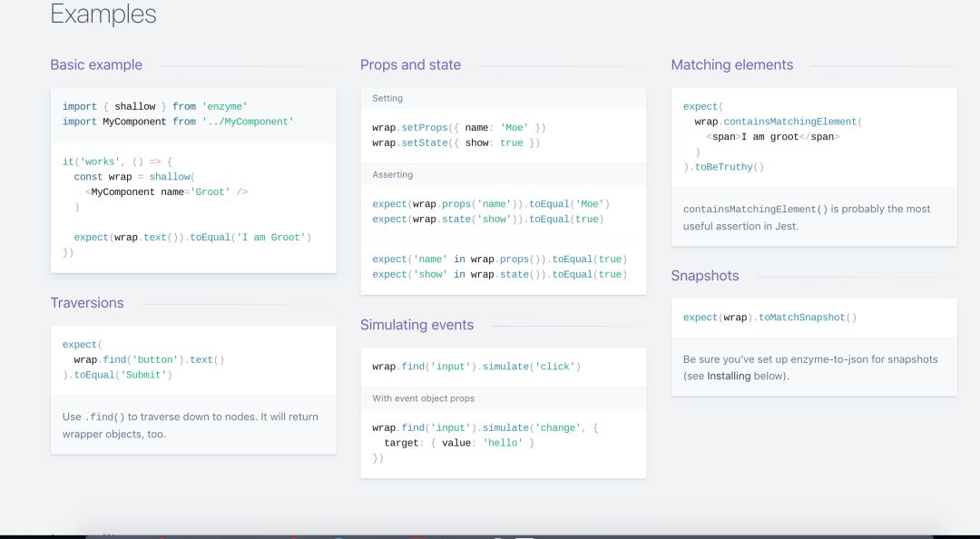The image size is (980, 539).
Task: Click the toEqual('I am Groot') code line
Action: [192, 238]
